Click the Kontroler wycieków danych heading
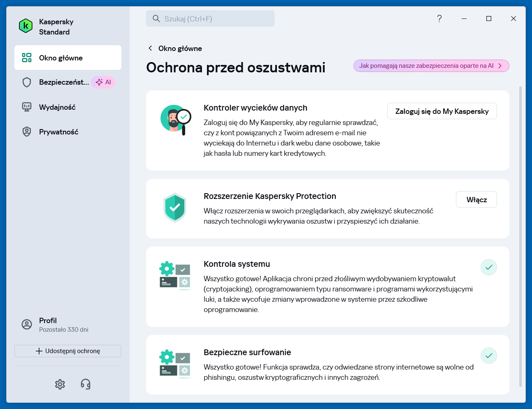The image size is (532, 409). (256, 108)
